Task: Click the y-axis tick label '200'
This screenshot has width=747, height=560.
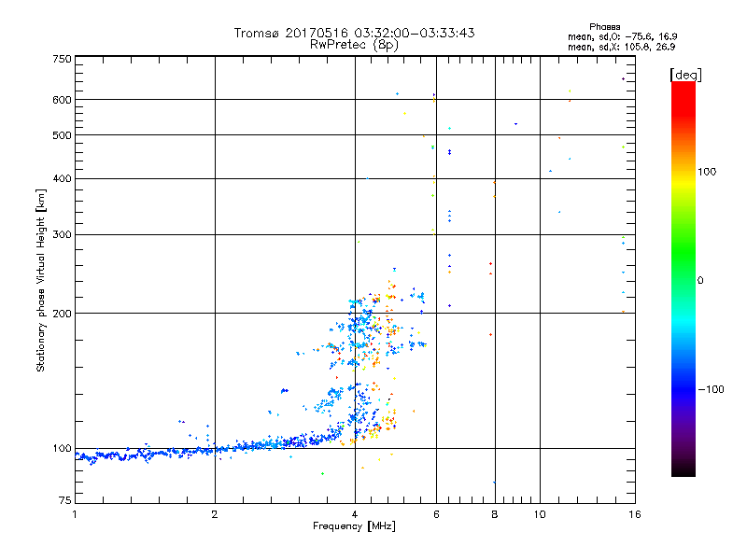Action: (62, 314)
